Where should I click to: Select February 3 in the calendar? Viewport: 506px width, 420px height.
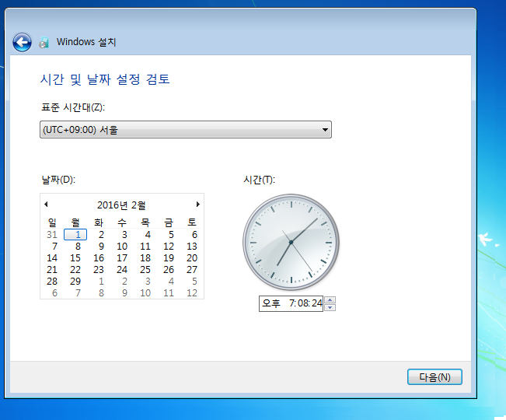point(124,235)
